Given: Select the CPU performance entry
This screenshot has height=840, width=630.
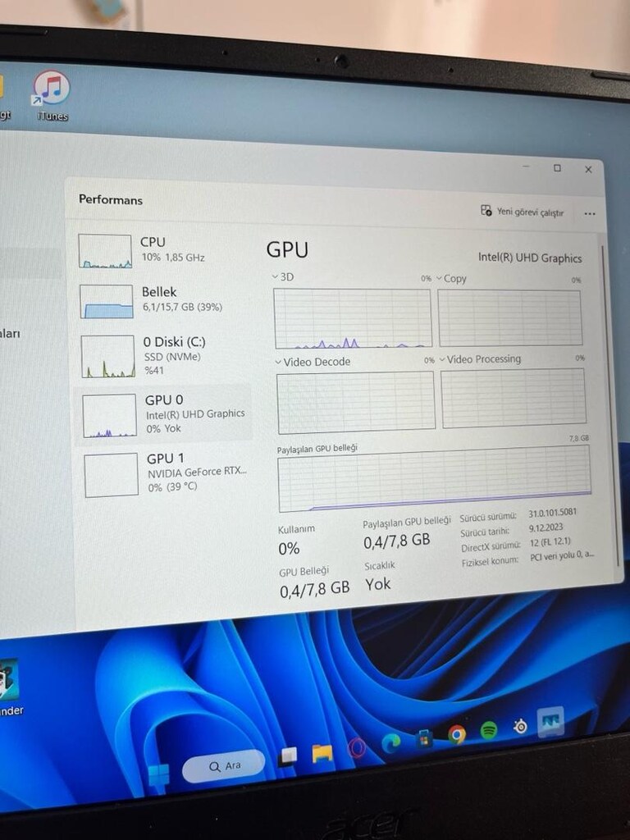Looking at the screenshot, I should pos(162,250).
